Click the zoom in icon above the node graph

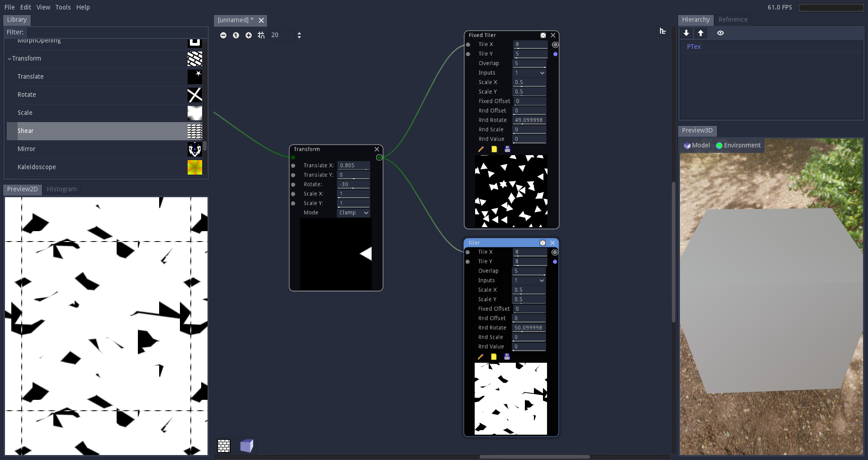[x=249, y=35]
